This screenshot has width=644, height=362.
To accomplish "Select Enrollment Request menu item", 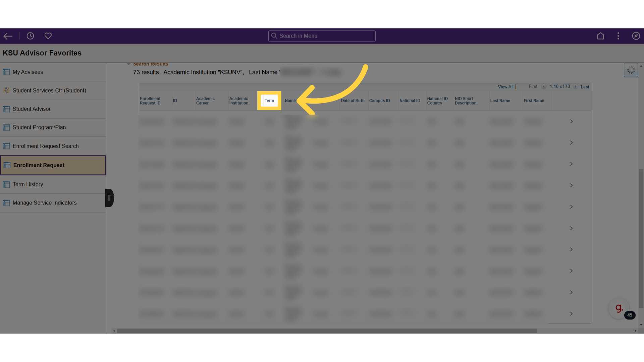I will pyautogui.click(x=53, y=165).
